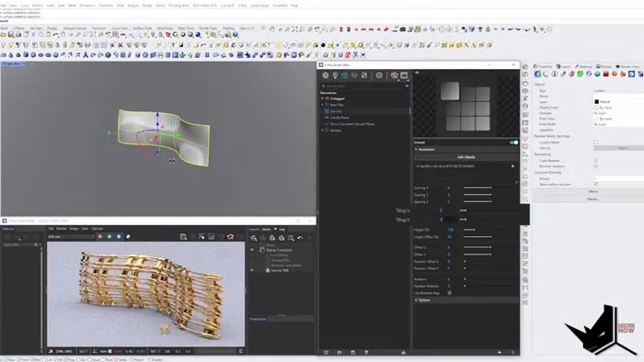This screenshot has height=362, width=644.
Task: Click the Details button in Properties panel
Action: click(x=592, y=198)
